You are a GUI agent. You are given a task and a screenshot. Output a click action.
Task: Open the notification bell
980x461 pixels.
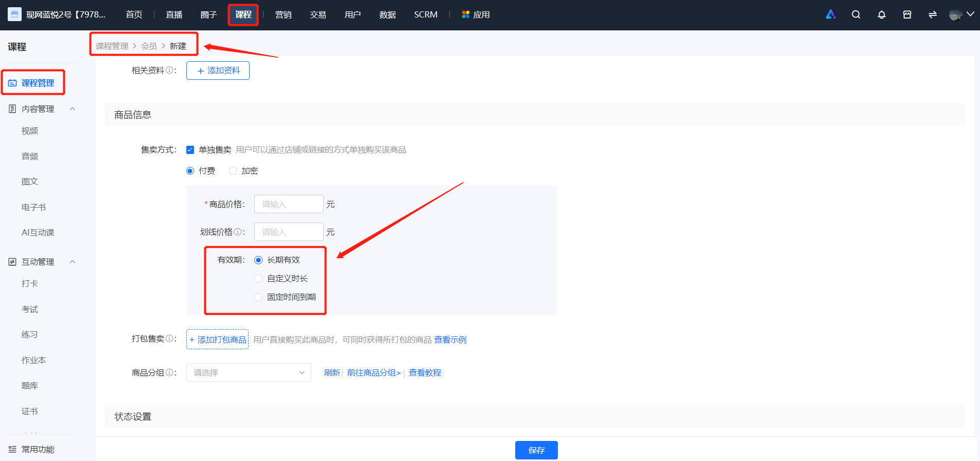(x=882, y=14)
